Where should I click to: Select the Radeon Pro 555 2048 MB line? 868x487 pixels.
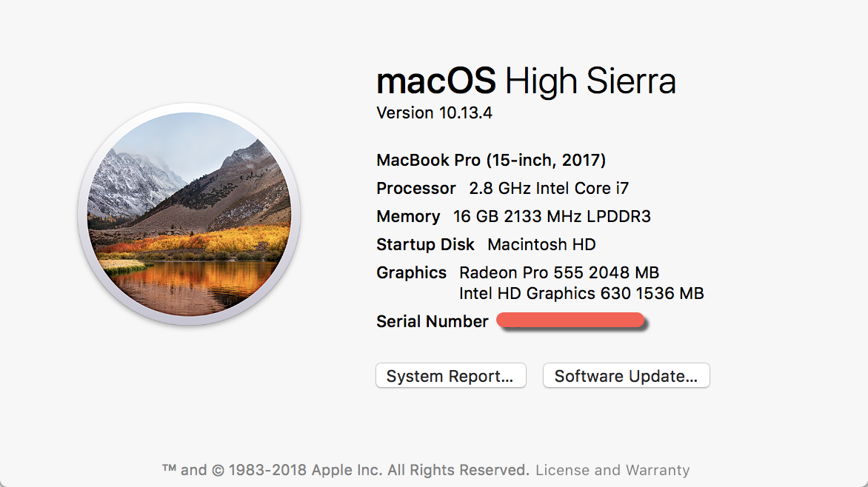(559, 273)
